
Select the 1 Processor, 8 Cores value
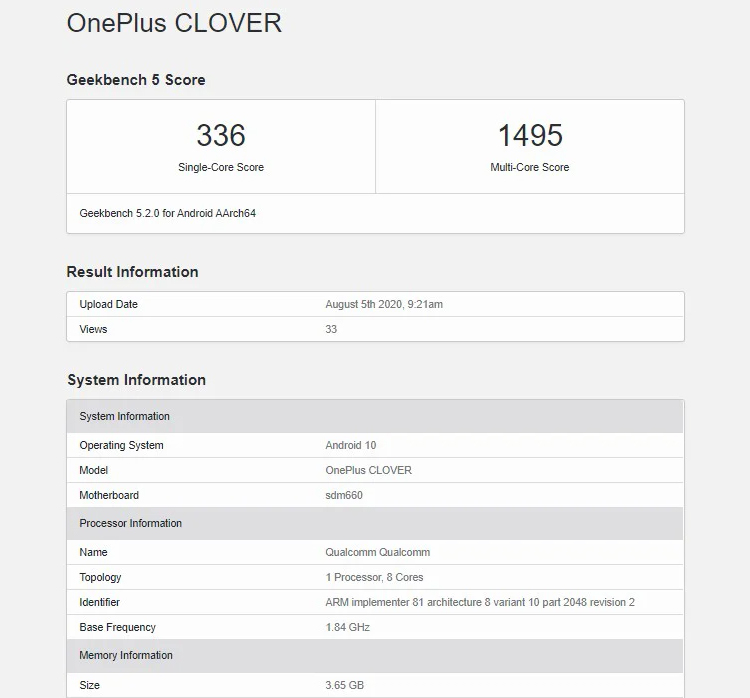(374, 577)
